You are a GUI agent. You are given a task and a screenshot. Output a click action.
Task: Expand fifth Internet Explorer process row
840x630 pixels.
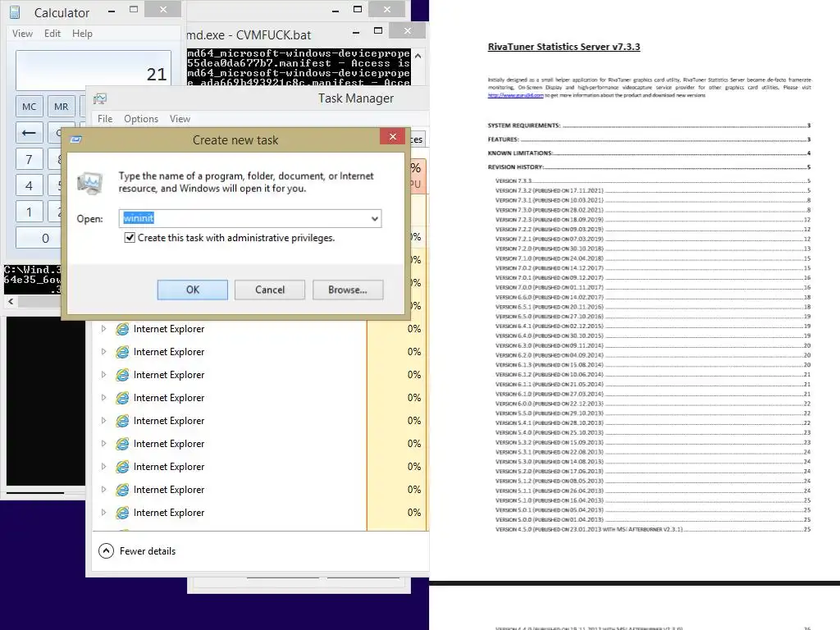(x=103, y=421)
